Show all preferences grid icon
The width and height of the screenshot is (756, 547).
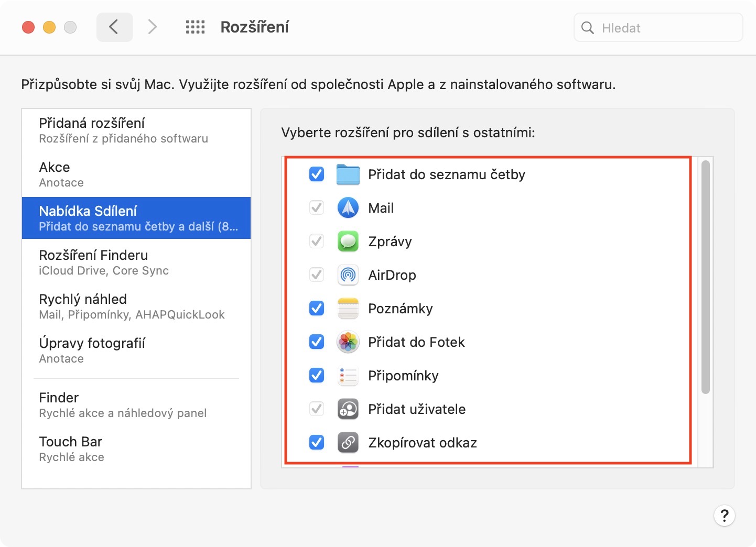pyautogui.click(x=195, y=27)
